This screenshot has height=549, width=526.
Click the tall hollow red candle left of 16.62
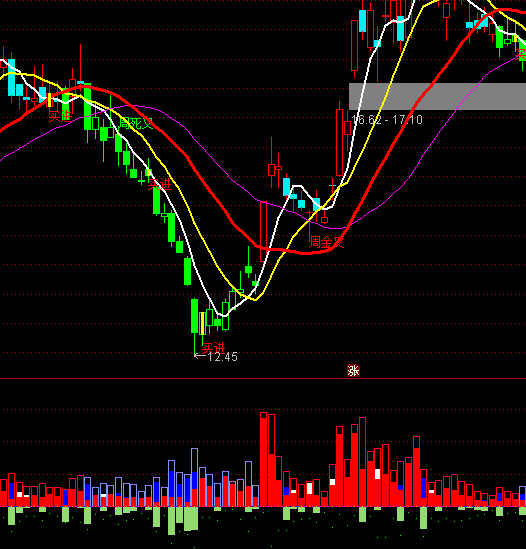[x=339, y=143]
